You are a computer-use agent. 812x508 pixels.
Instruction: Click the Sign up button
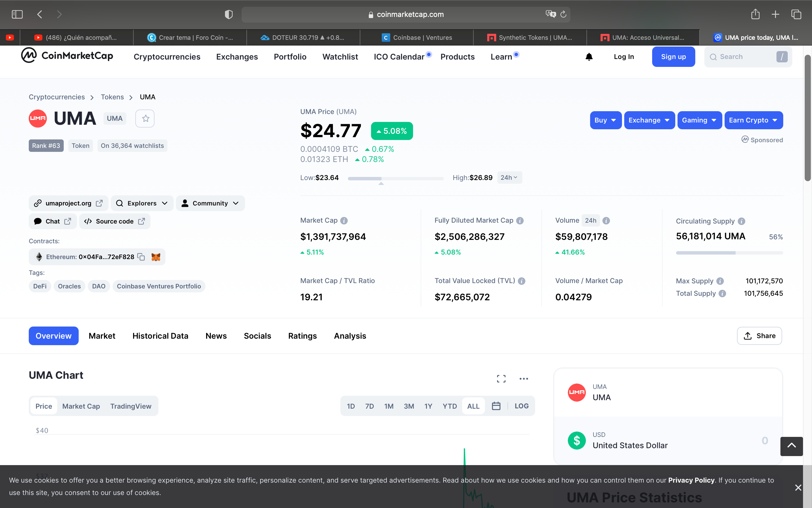(x=673, y=57)
